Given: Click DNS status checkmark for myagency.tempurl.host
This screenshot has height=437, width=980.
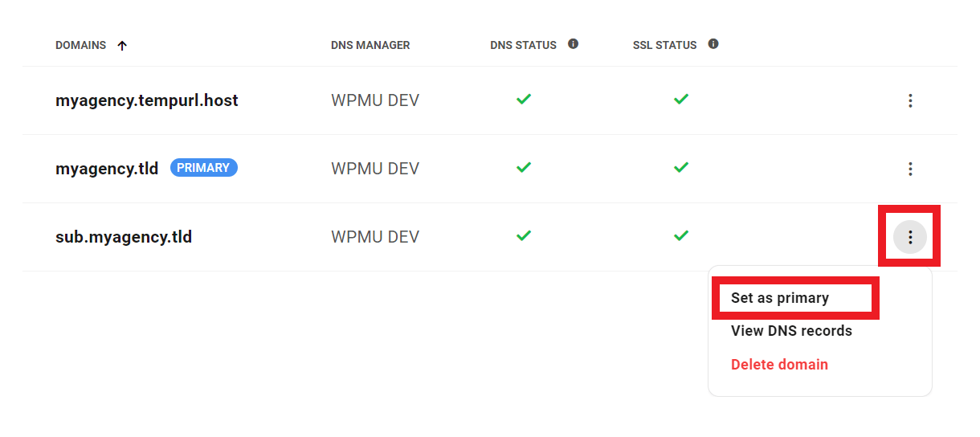Looking at the screenshot, I should point(524,100).
